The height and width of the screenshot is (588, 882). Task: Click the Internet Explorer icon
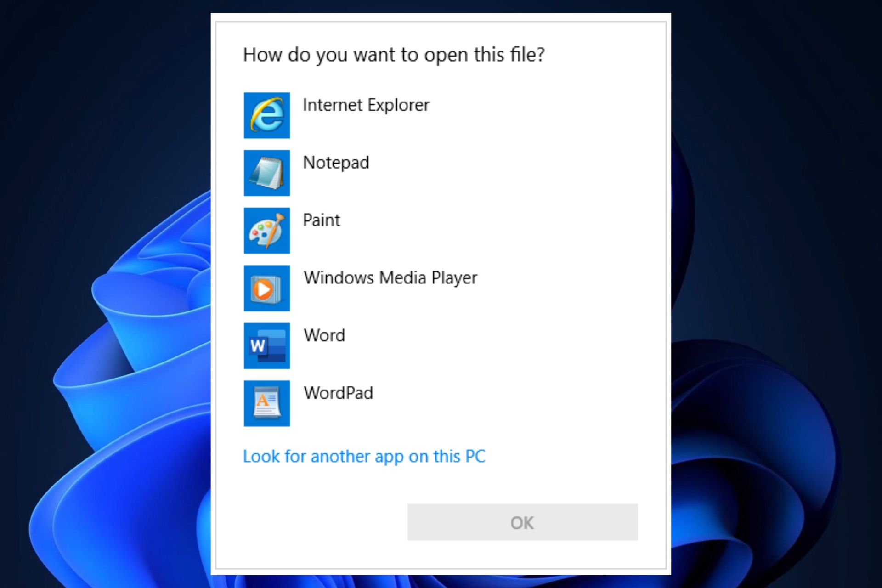point(267,115)
